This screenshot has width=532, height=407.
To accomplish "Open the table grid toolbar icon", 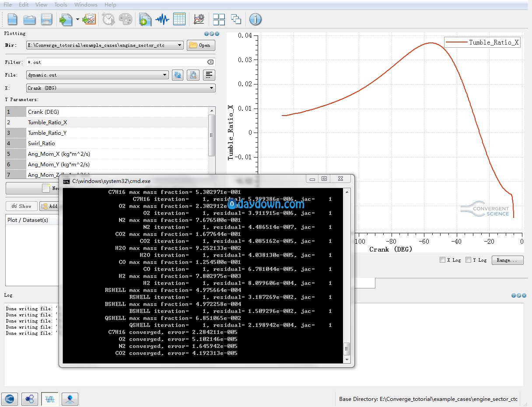I will 179,19.
